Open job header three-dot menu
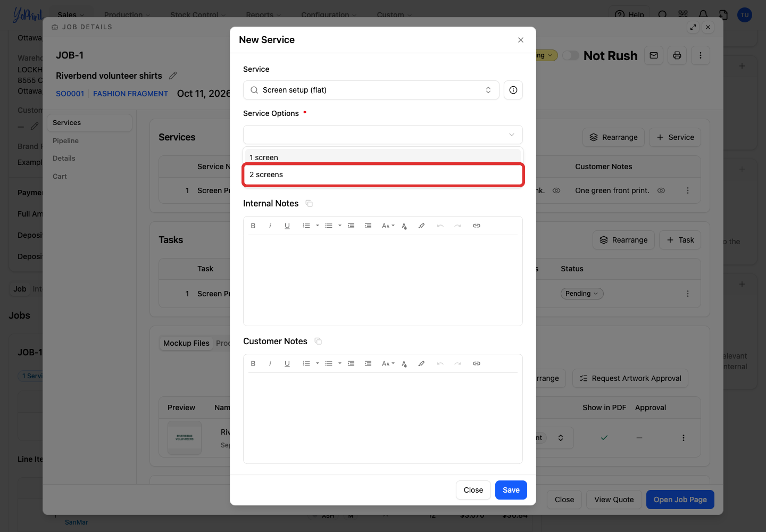The height and width of the screenshot is (532, 766). click(701, 55)
